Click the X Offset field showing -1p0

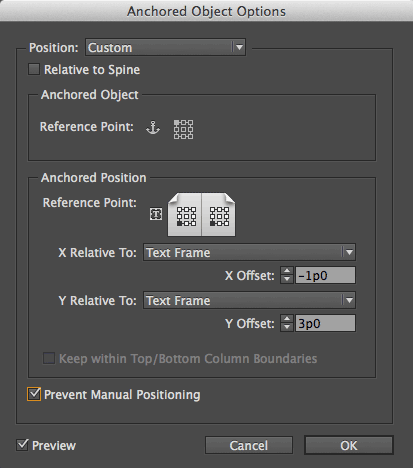(x=325, y=275)
